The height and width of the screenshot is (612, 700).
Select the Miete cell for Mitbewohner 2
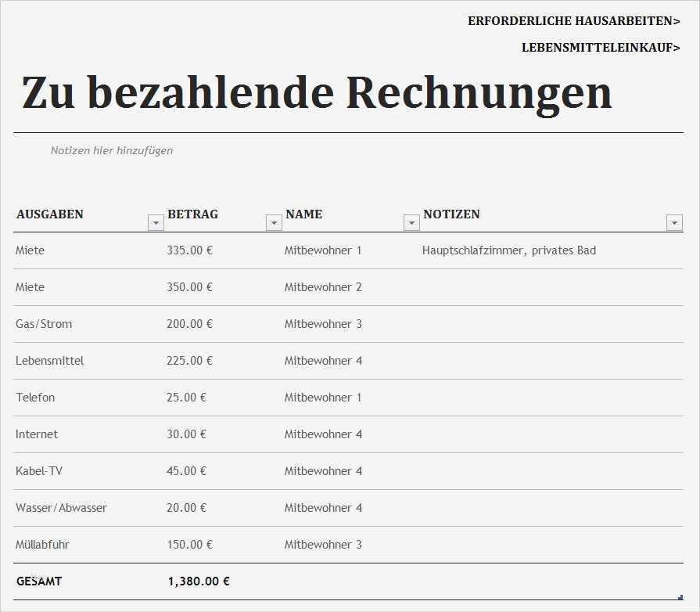30,286
